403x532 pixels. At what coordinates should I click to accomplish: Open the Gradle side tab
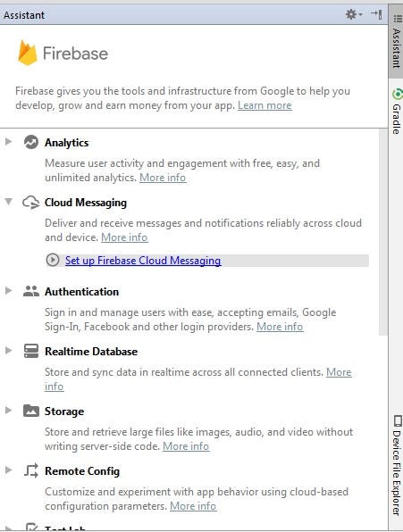click(x=396, y=112)
